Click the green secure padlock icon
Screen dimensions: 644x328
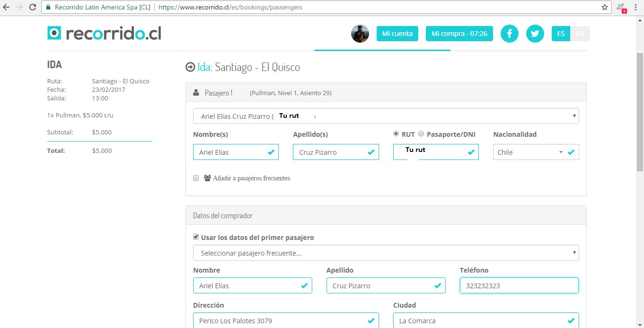tap(49, 8)
